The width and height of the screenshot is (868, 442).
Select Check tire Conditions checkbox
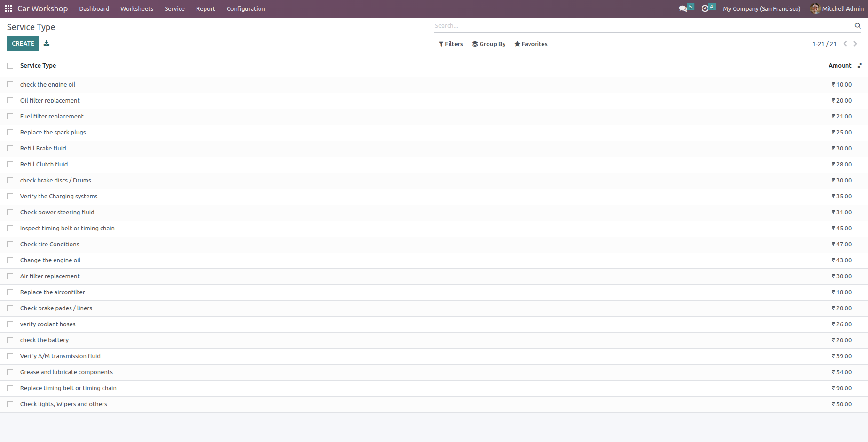[x=10, y=245]
